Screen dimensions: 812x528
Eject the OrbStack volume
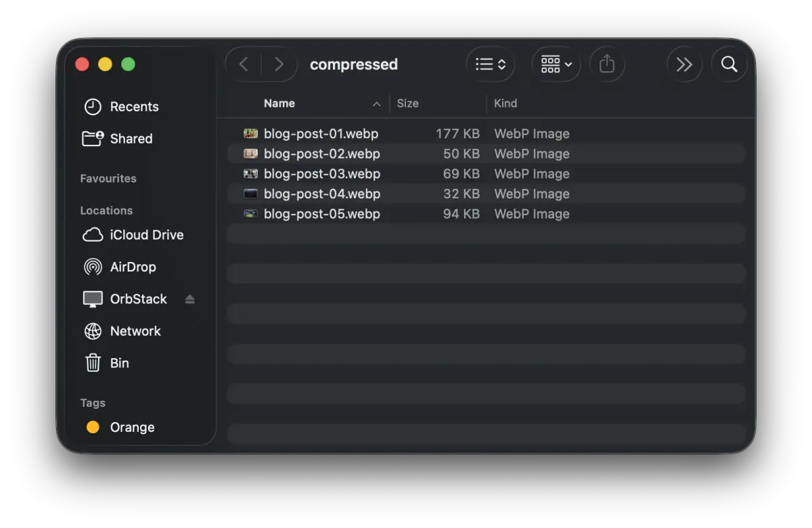click(x=189, y=299)
